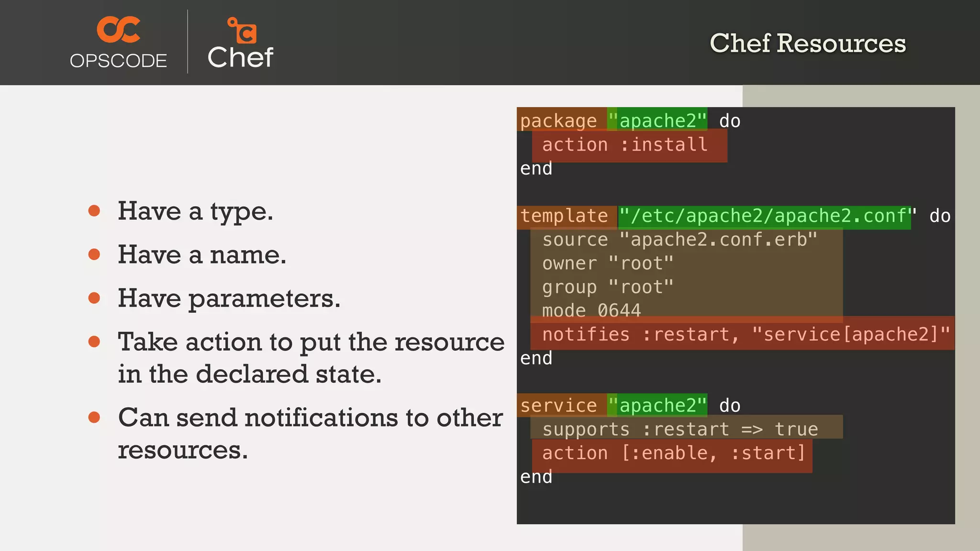
Task: Click 'in the declared state.' text line
Action: coord(250,374)
